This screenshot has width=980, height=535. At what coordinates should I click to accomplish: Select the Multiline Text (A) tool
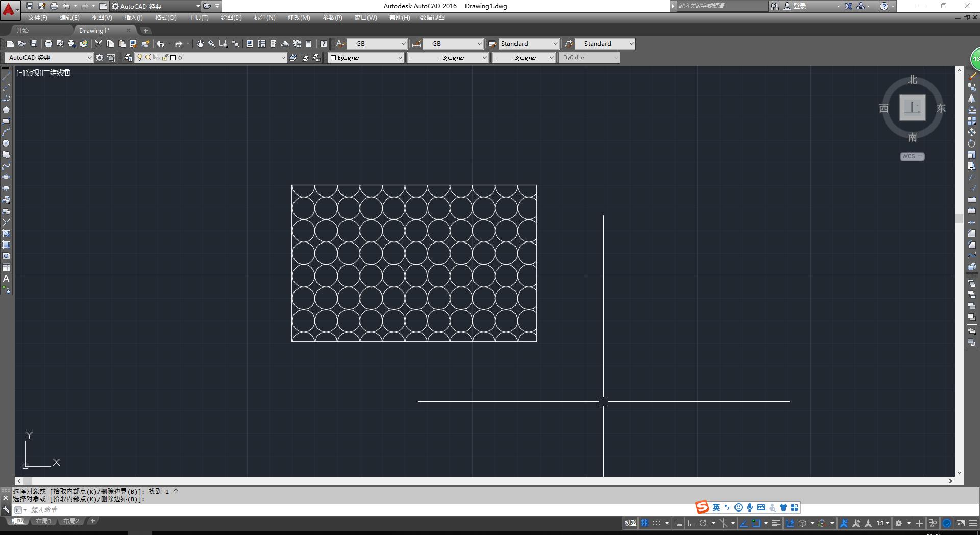click(6, 279)
